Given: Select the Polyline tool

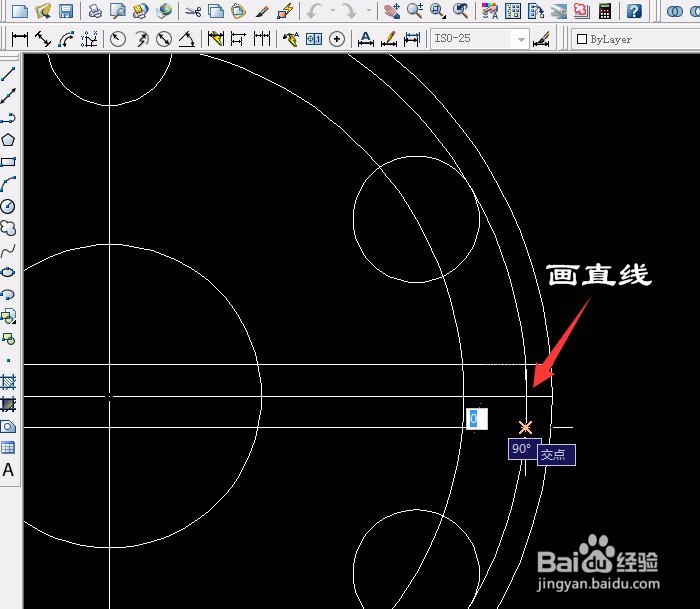Looking at the screenshot, I should coord(8,118).
